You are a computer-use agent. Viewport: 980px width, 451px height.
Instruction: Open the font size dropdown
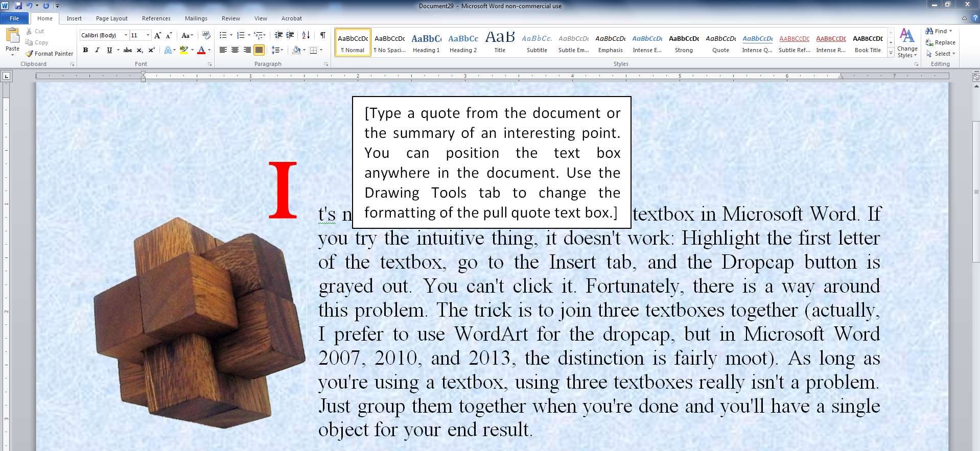point(148,35)
